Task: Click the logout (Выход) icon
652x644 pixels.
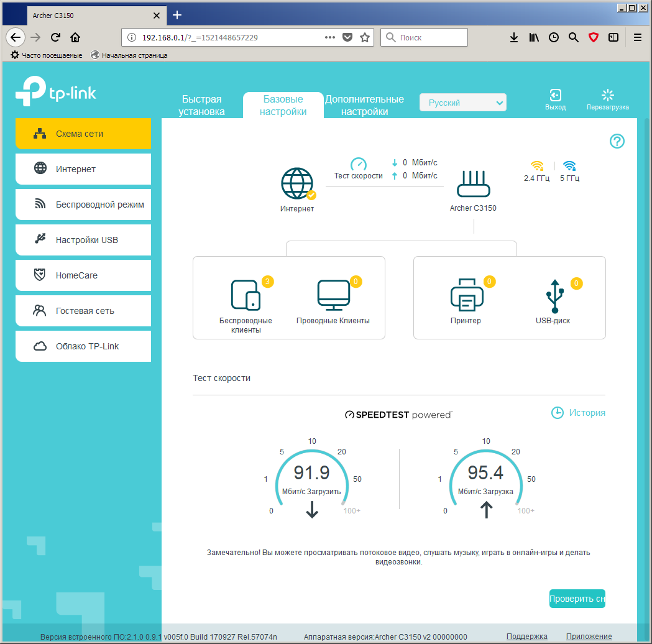Action: pos(555,95)
